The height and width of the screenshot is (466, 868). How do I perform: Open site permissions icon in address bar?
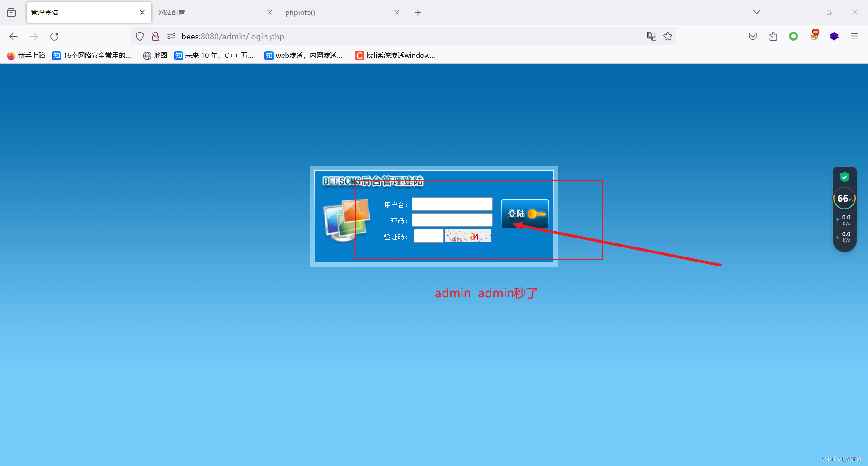click(171, 37)
